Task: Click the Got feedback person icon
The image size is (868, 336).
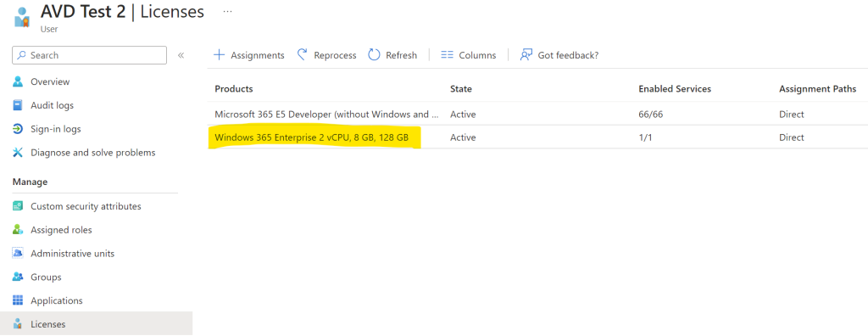Action: tap(526, 55)
